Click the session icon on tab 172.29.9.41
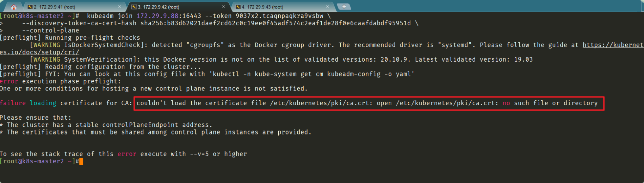The width and height of the screenshot is (644, 183). 30,7
